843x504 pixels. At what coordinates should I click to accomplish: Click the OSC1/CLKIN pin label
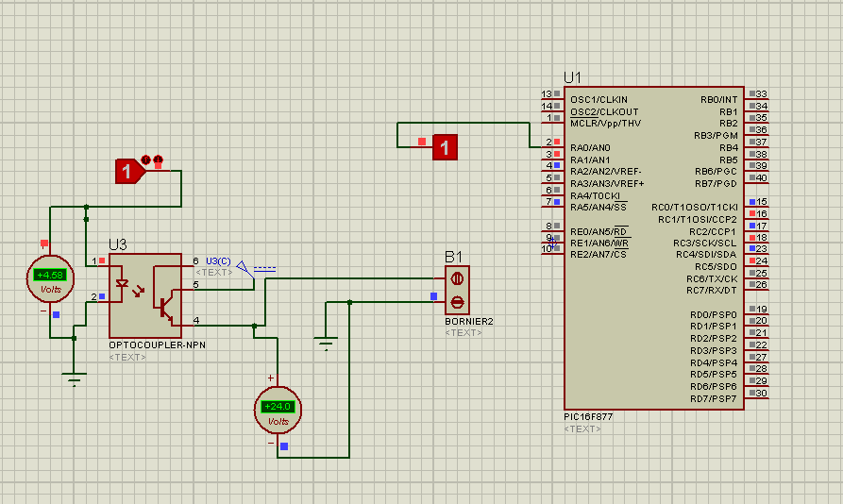(599, 99)
